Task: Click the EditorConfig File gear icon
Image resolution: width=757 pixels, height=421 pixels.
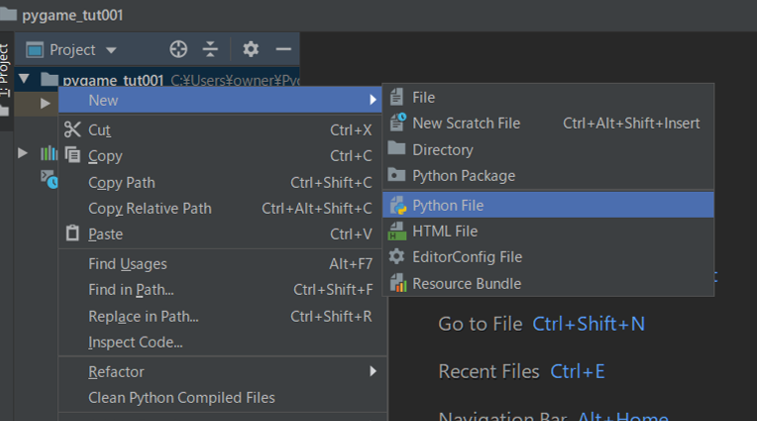Action: tap(398, 257)
